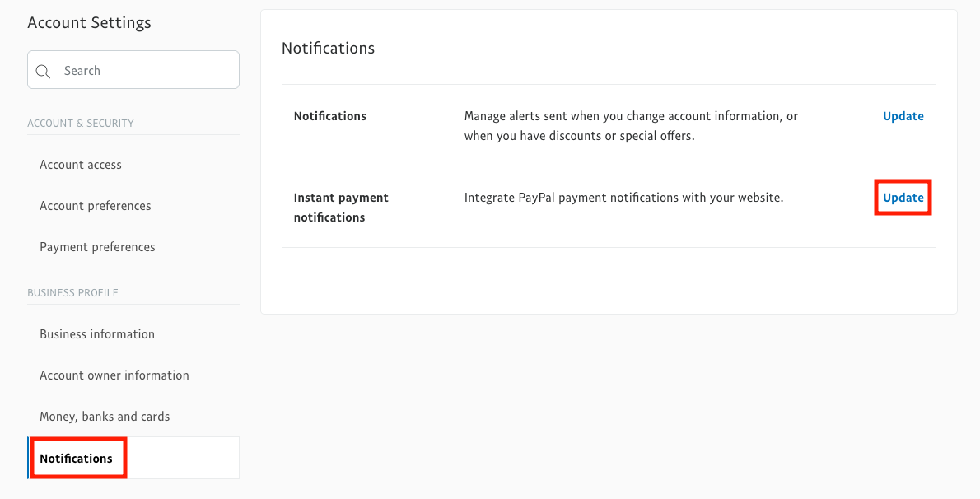Open Account access settings
This screenshot has width=980, height=499.
point(81,165)
